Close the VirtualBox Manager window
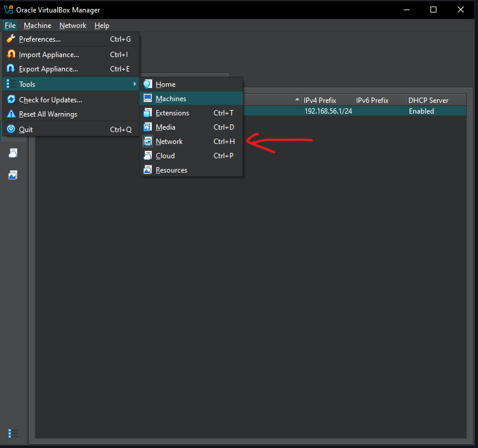The image size is (478, 448). (461, 10)
